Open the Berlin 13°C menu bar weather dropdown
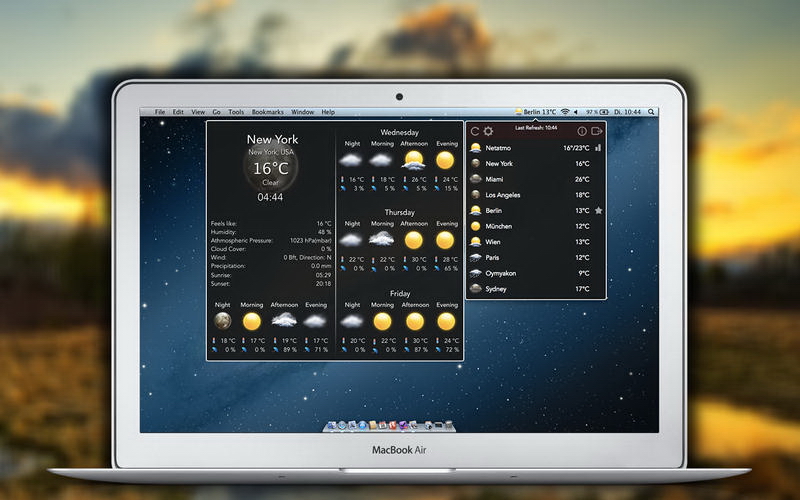Screen dimensions: 800x500 click(536, 112)
